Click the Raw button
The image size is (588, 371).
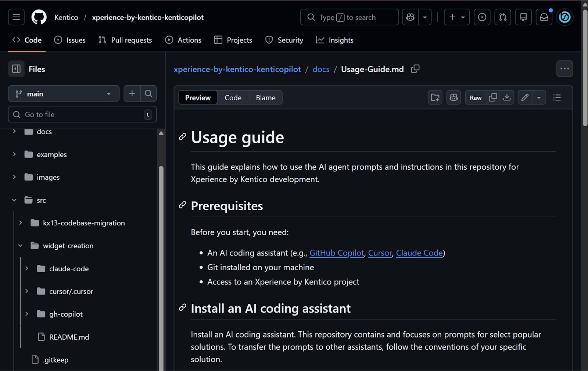click(476, 98)
